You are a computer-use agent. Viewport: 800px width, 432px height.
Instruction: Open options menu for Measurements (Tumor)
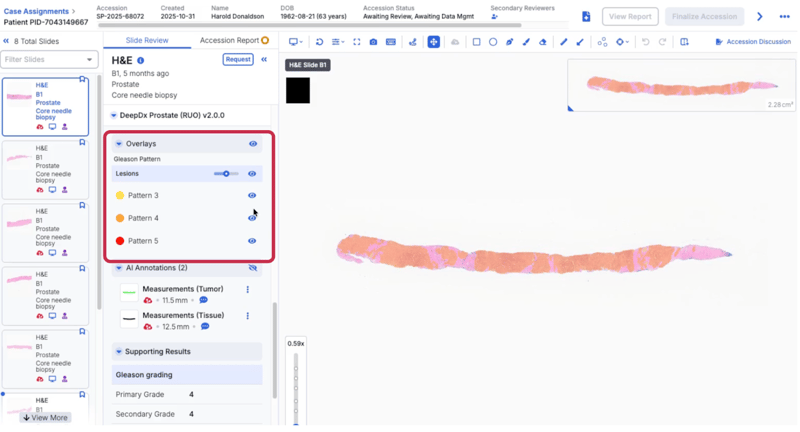tap(248, 290)
